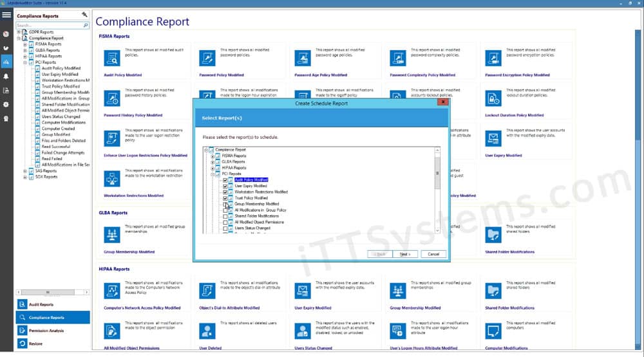644x357 pixels.
Task: Click the Password Policy Modified card icon
Action: 207,59
